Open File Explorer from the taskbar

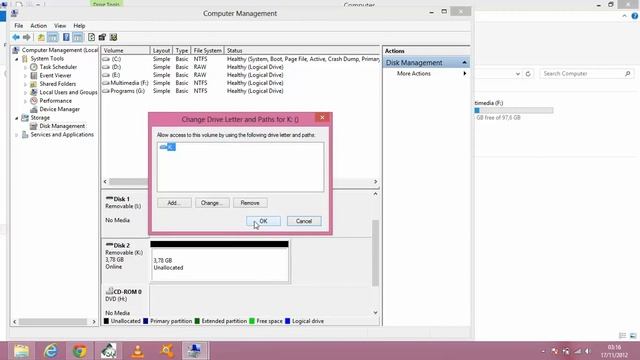click(x=21, y=351)
